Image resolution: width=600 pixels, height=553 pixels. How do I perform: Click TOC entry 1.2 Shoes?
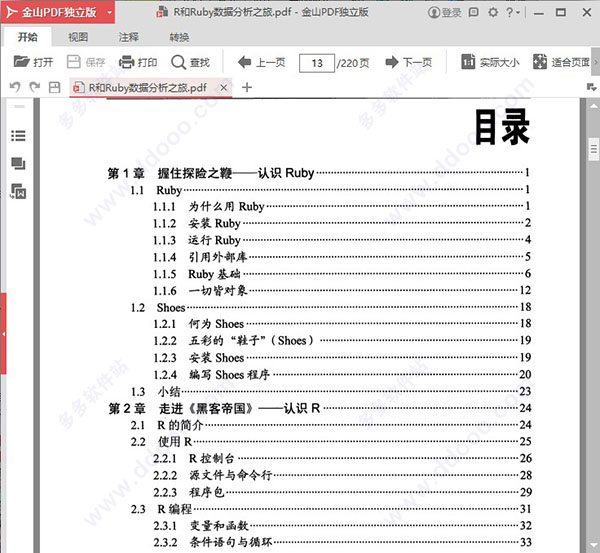tap(331, 307)
